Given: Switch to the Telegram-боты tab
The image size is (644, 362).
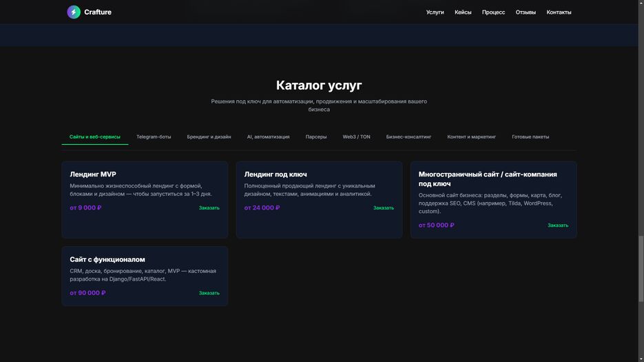Looking at the screenshot, I should click(154, 137).
